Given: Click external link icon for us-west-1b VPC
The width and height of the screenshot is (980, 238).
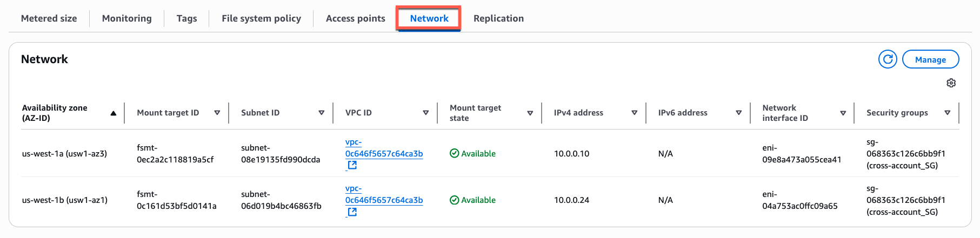Looking at the screenshot, I should [x=352, y=212].
